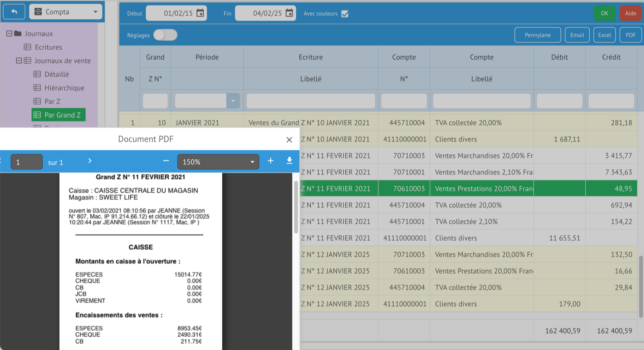
Task: Enable the Réglages toggle switch
Action: pos(165,35)
